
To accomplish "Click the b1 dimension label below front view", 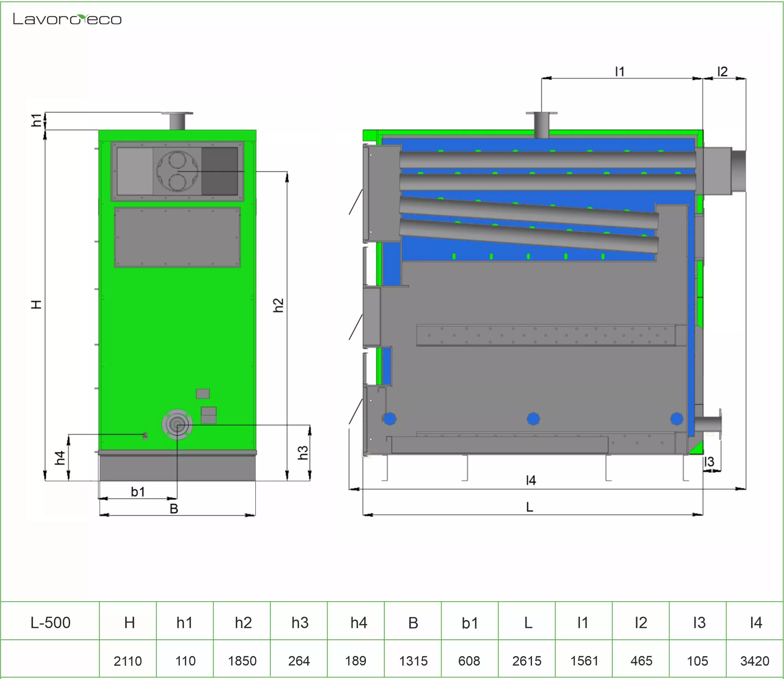I will coord(138,492).
